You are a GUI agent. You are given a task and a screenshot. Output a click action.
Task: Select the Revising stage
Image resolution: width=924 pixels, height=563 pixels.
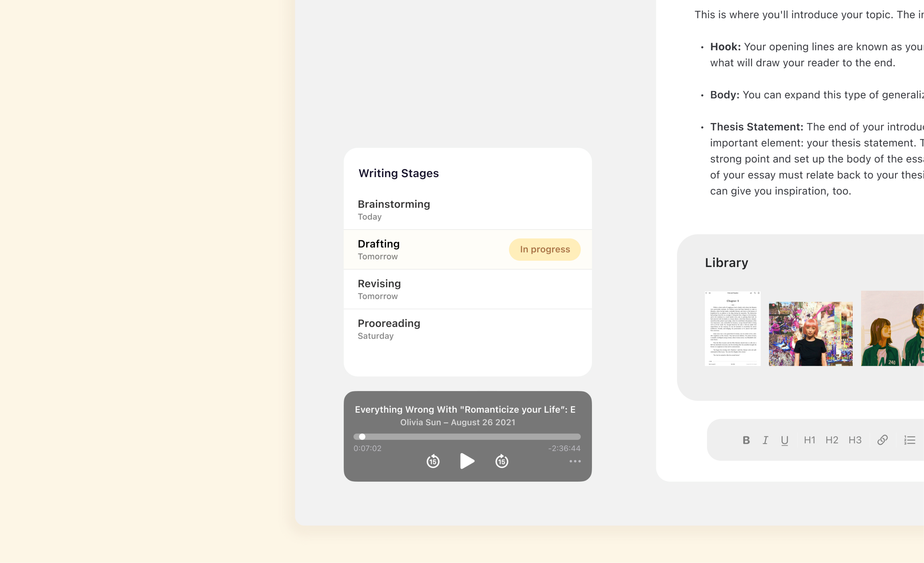coord(379,284)
